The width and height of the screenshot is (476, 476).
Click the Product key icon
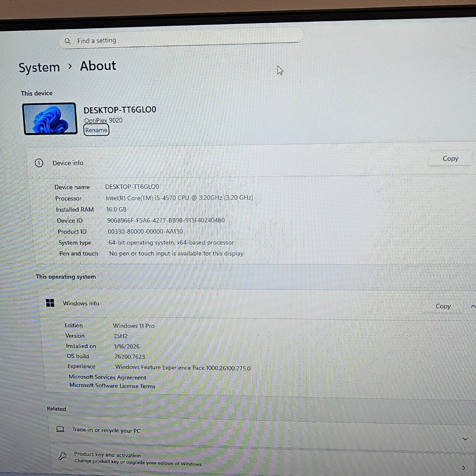(x=62, y=456)
